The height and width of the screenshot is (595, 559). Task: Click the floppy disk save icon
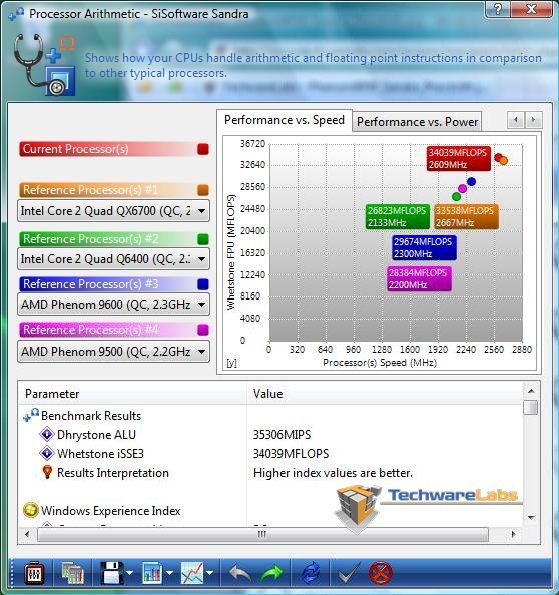coord(111,573)
